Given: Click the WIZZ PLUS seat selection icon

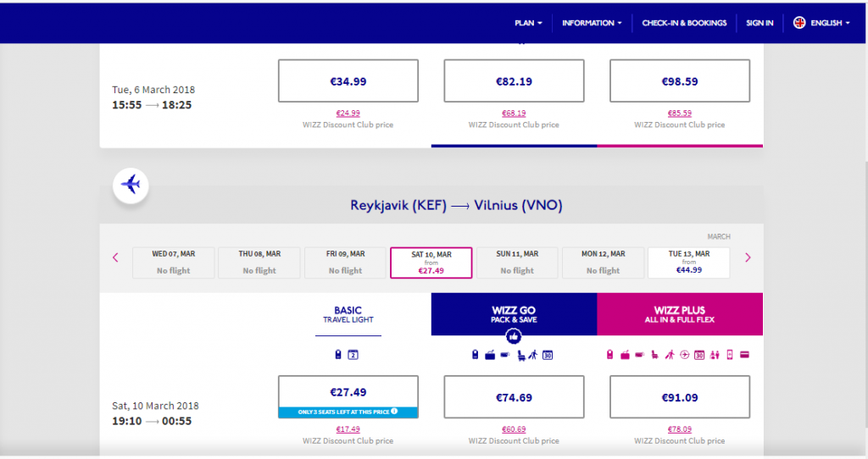Looking at the screenshot, I should (655, 355).
